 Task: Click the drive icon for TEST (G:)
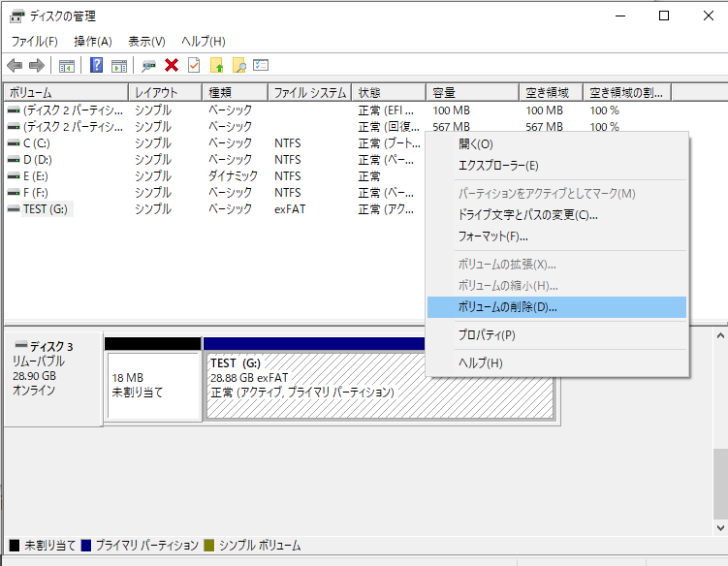pos(14,209)
